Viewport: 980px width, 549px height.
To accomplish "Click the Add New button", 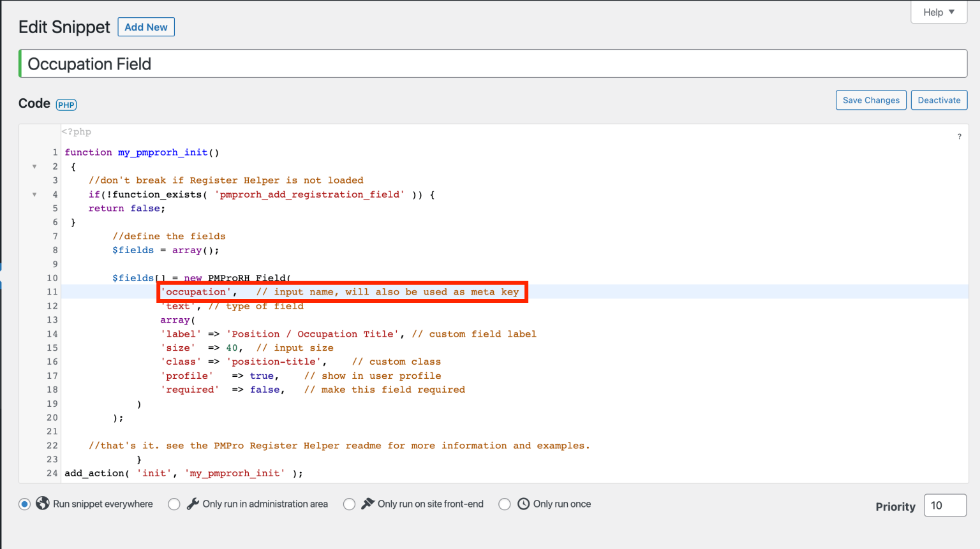I will (x=145, y=27).
